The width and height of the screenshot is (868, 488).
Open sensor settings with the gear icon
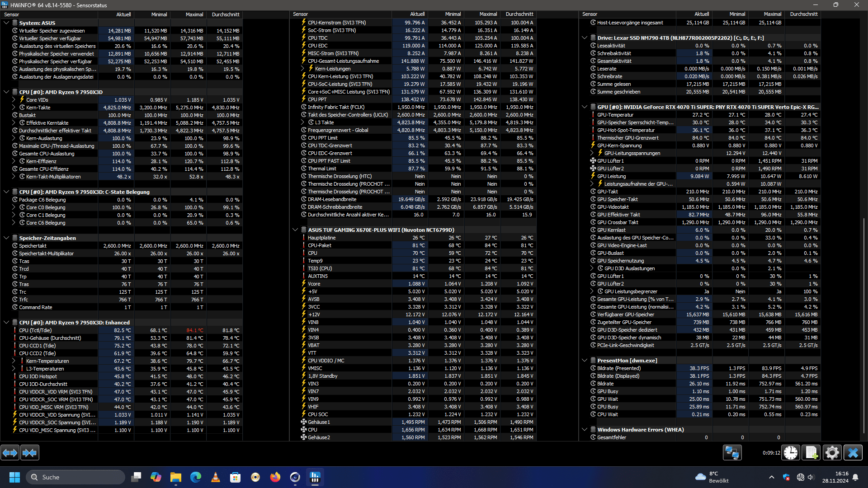[832, 452]
